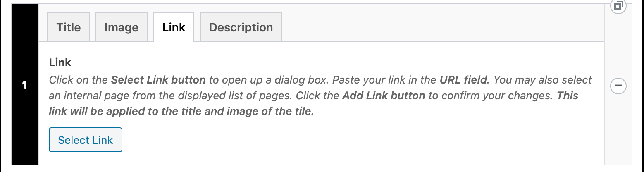Click the row number 1 handle
The height and width of the screenshot is (172, 644).
tap(25, 86)
